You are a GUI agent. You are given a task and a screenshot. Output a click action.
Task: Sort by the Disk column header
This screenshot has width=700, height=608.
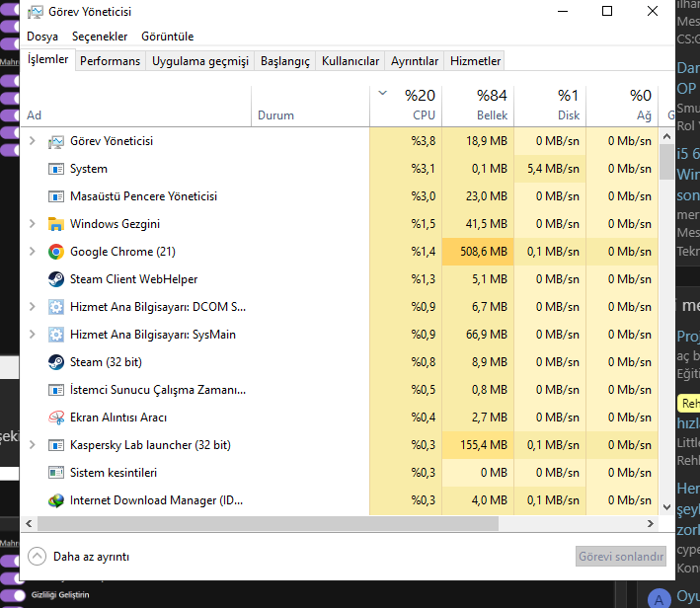550,107
